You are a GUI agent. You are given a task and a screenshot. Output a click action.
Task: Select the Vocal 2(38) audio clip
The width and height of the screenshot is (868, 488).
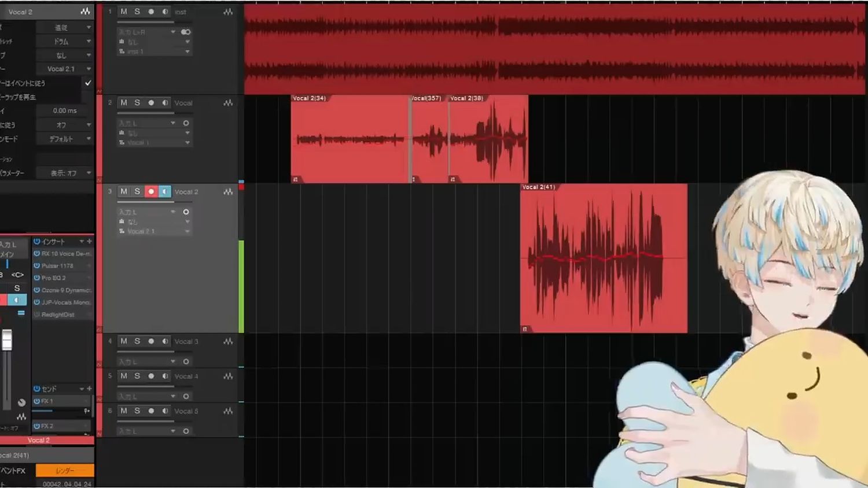[488, 139]
